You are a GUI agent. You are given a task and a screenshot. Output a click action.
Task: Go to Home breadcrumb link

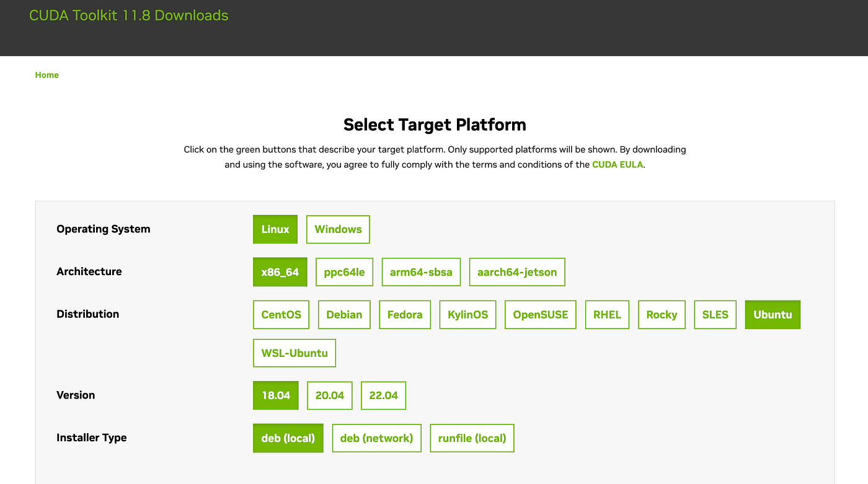(x=47, y=75)
